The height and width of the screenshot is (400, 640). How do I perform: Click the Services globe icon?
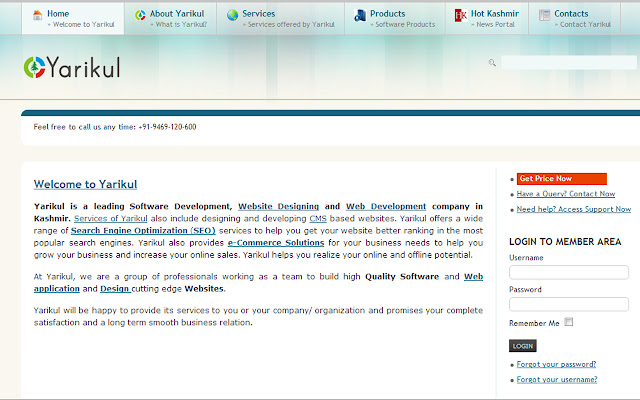(233, 16)
